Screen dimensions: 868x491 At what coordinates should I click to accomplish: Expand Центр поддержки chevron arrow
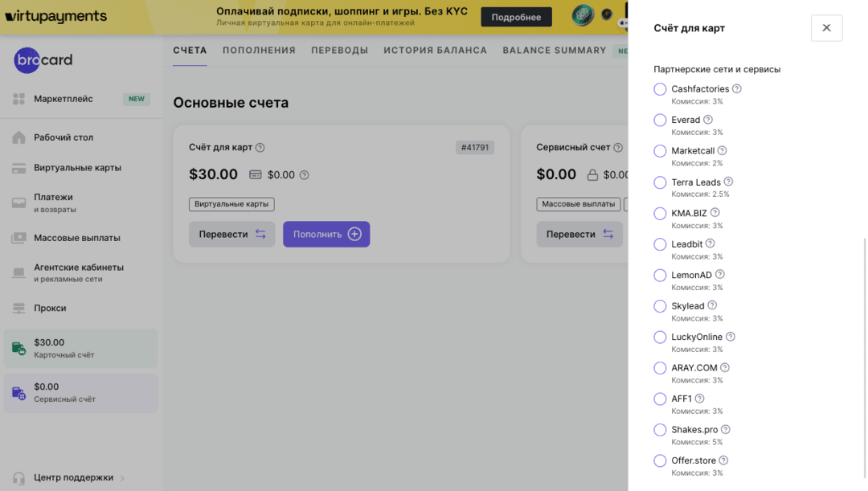pos(122,478)
